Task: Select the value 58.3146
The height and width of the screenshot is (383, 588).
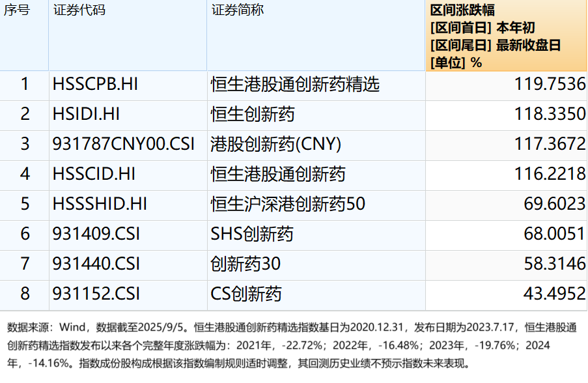Action: pos(554,264)
